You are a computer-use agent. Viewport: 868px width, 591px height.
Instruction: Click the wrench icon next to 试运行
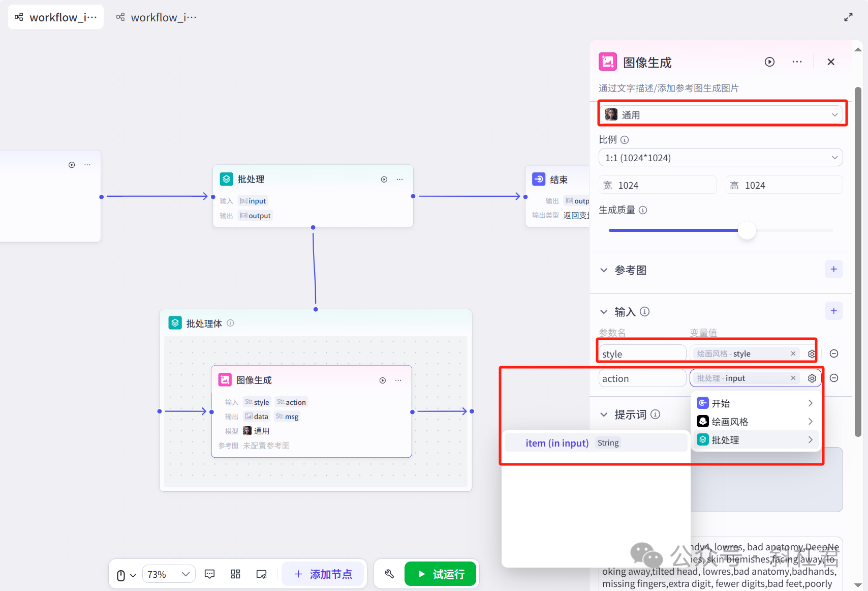click(389, 574)
